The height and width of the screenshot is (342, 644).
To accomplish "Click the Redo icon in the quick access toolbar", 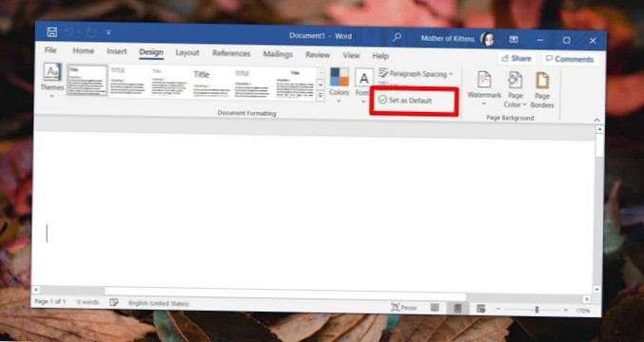I will 91,32.
